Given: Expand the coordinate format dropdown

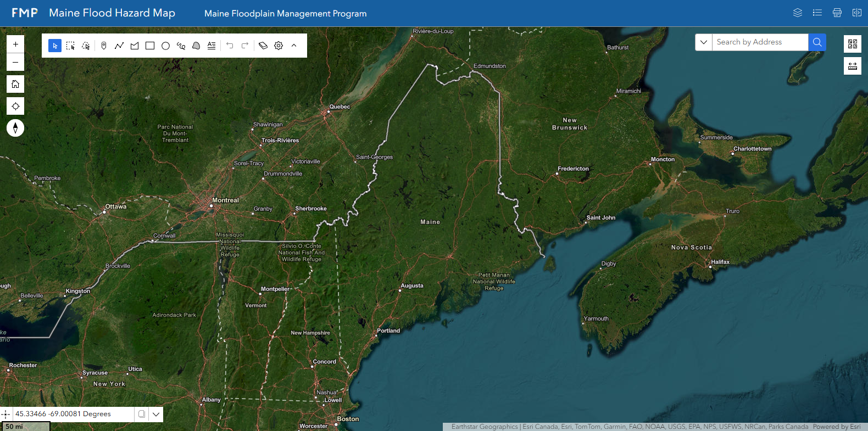Looking at the screenshot, I should tap(156, 414).
